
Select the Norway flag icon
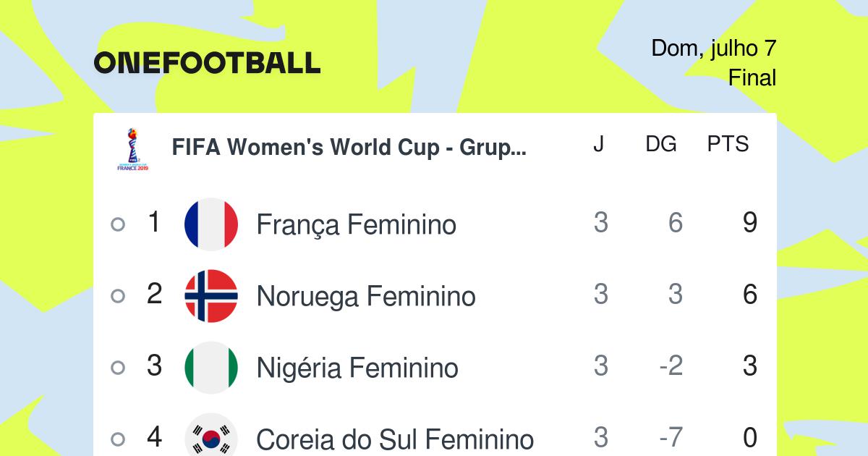tap(211, 296)
